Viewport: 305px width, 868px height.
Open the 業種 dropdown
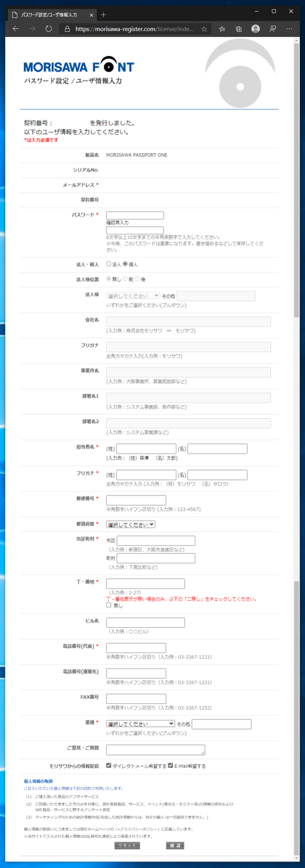[x=141, y=724]
